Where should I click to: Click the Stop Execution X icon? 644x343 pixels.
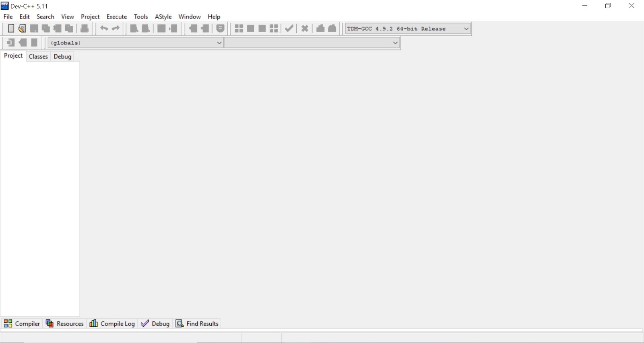click(305, 28)
